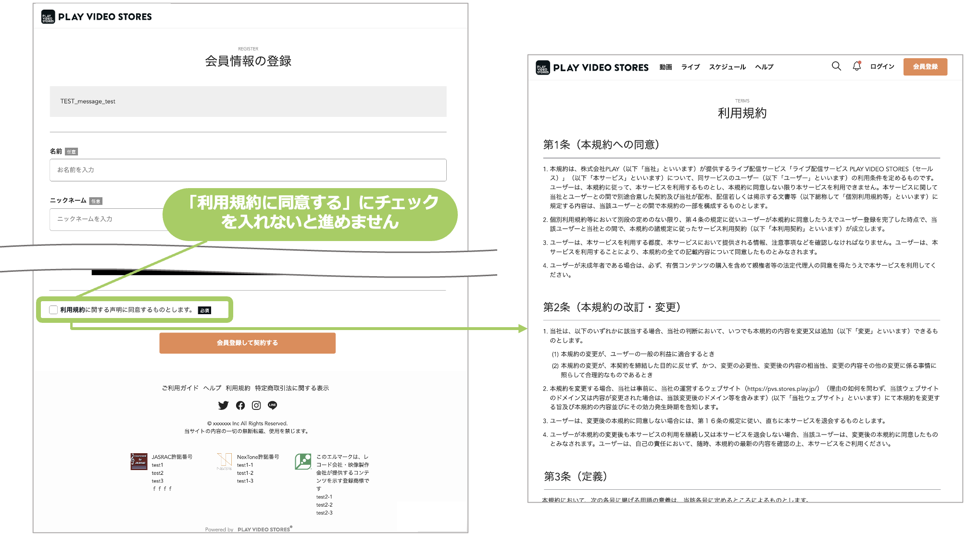Viewport: 980px width, 535px height.
Task: Open the Twitter icon in the footer
Action: pyautogui.click(x=224, y=406)
